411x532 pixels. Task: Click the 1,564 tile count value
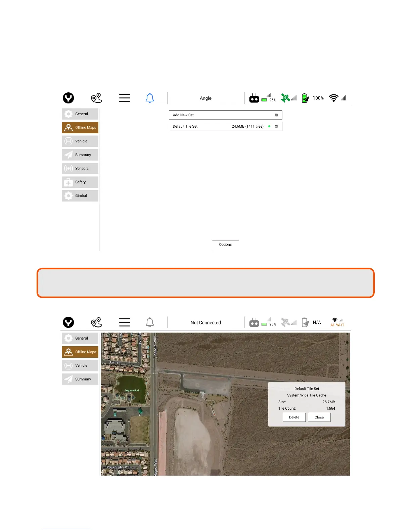[331, 408]
